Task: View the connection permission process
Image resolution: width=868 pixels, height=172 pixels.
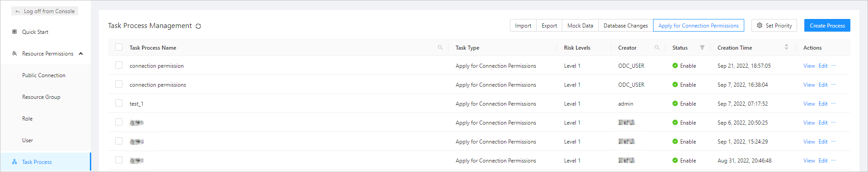Action: (809, 66)
